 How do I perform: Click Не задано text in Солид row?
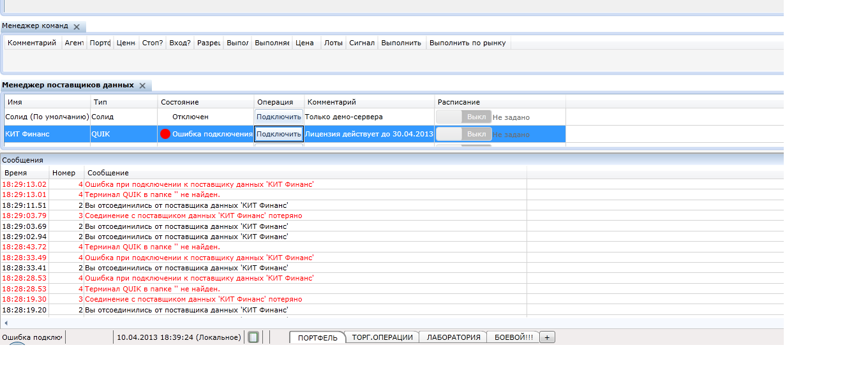pyautogui.click(x=511, y=117)
